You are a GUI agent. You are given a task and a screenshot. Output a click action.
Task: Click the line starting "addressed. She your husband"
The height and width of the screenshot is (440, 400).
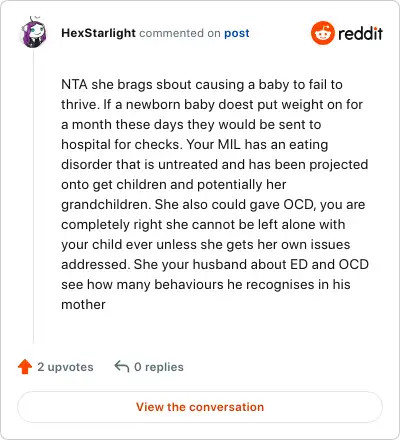215,264
